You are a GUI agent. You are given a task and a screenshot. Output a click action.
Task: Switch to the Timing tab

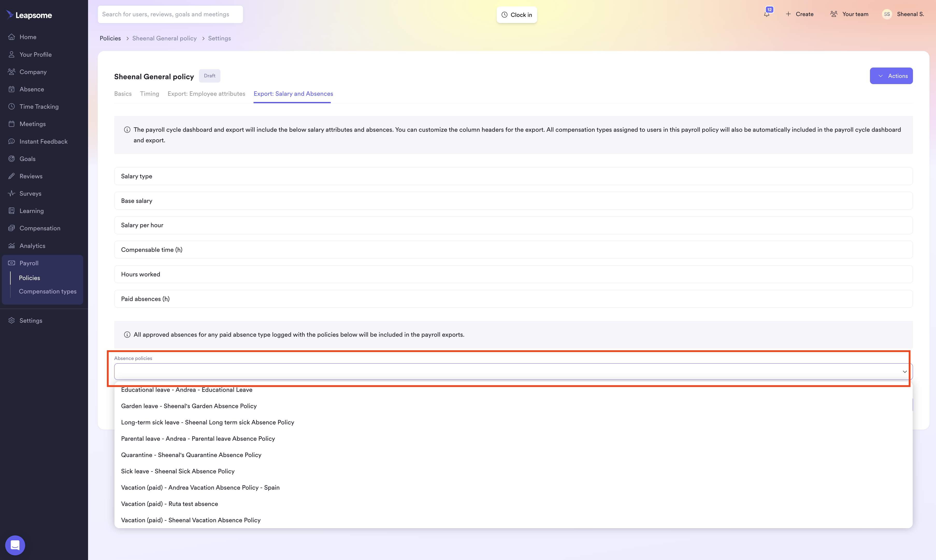coord(149,94)
